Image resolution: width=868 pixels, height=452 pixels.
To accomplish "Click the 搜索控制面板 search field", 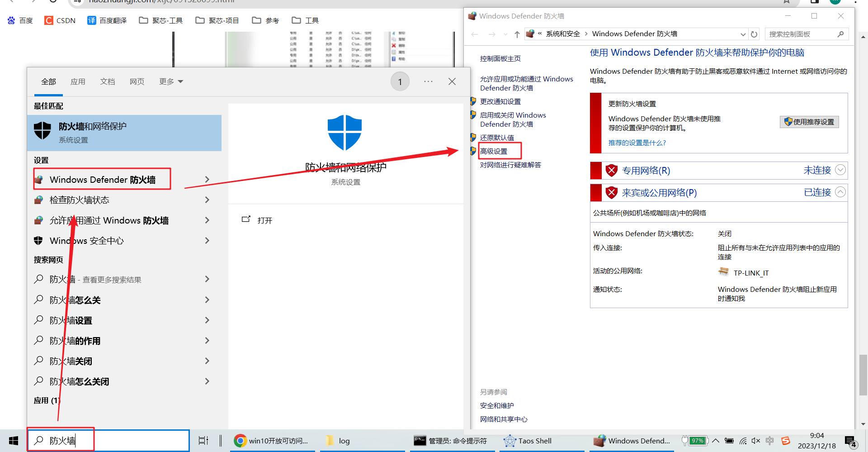I will [x=807, y=34].
